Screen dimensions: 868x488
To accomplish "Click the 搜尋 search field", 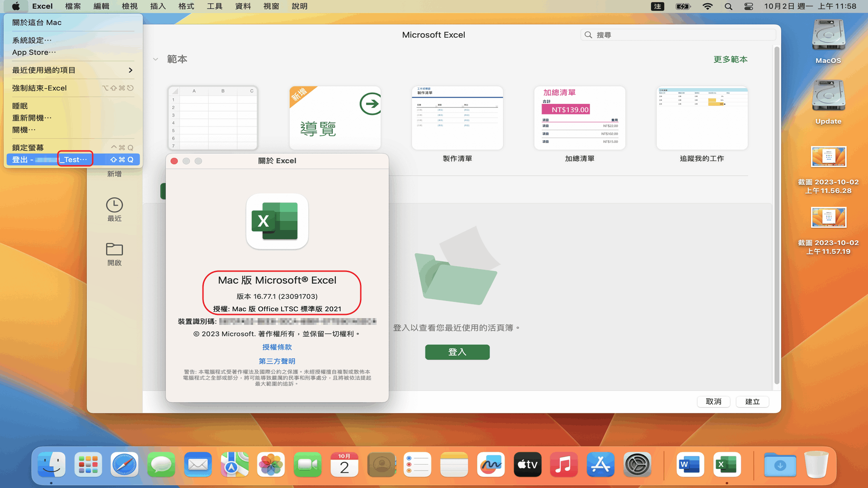I will [678, 35].
